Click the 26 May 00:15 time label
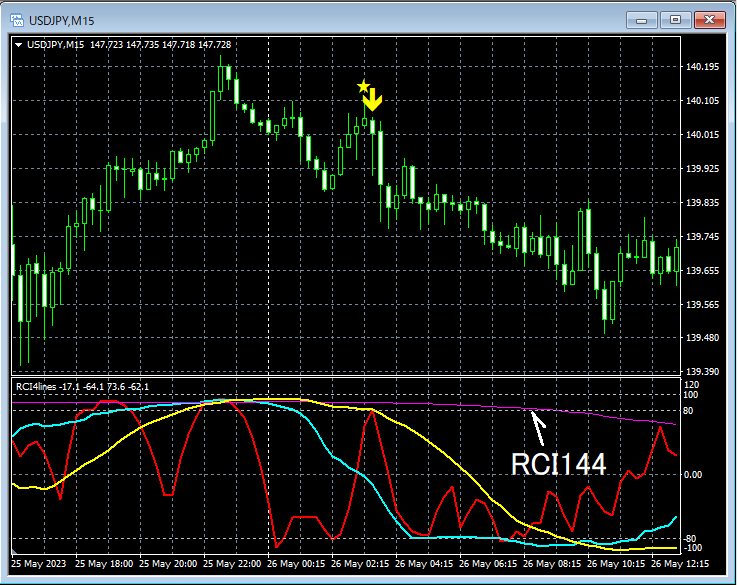The height and width of the screenshot is (585, 738). 296,563
